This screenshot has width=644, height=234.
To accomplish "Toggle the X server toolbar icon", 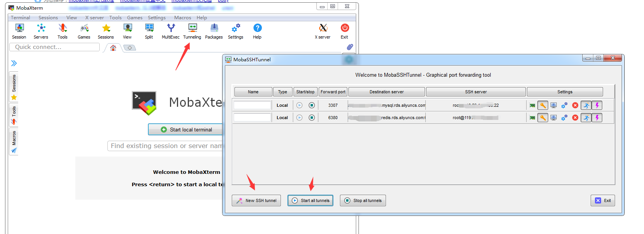I will (323, 31).
